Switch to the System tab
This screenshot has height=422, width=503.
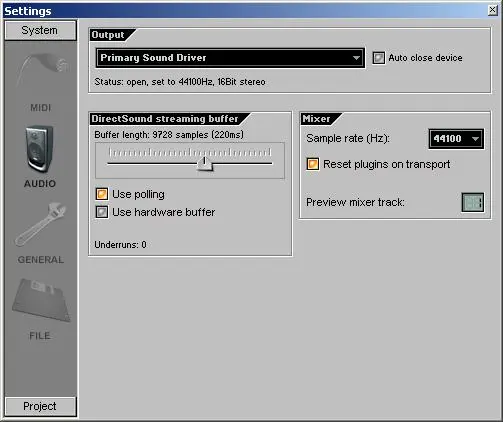(x=40, y=30)
